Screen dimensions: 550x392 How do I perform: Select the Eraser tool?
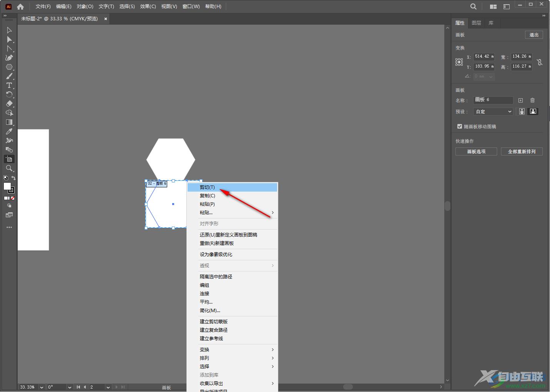point(9,104)
